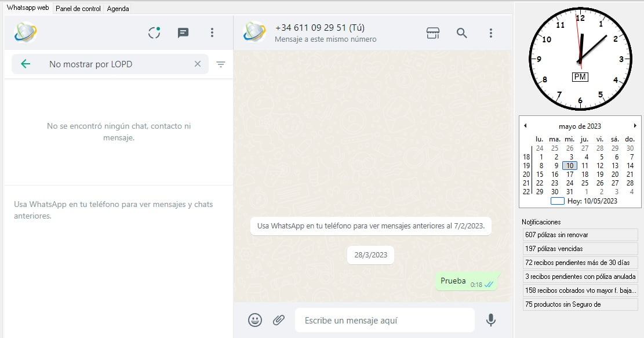This screenshot has height=338, width=644.
Task: Open the chat header three-dot menu
Action: pos(490,33)
